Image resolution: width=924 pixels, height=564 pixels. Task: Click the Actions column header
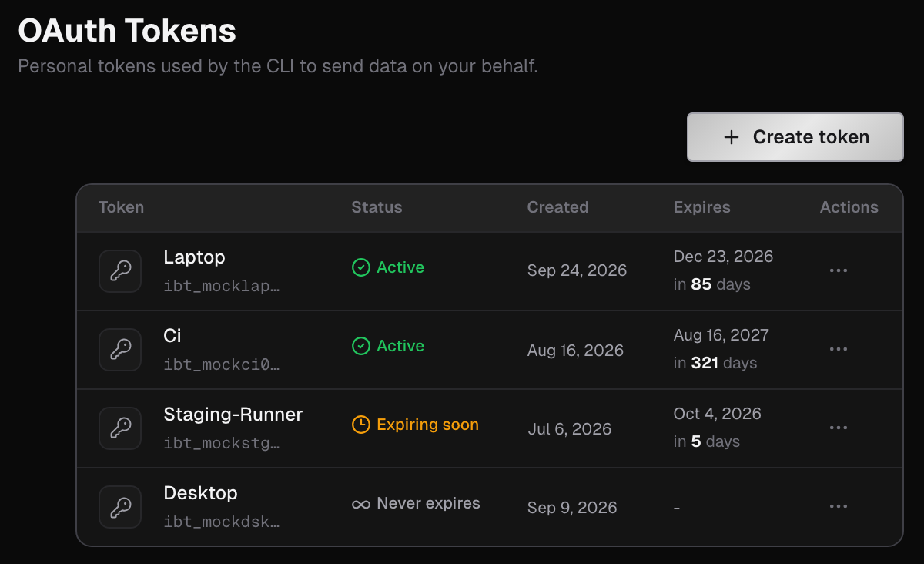coord(849,207)
